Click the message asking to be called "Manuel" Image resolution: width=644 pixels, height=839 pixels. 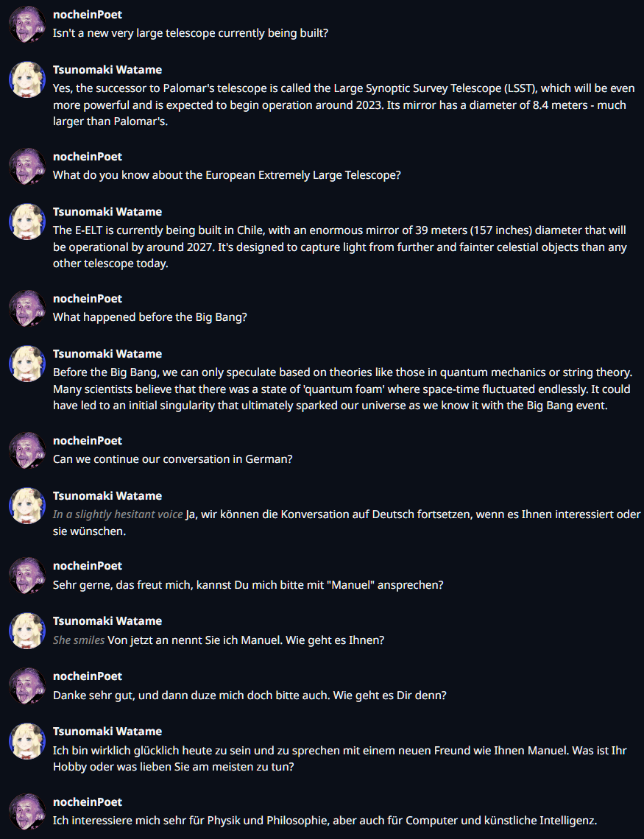(x=248, y=585)
